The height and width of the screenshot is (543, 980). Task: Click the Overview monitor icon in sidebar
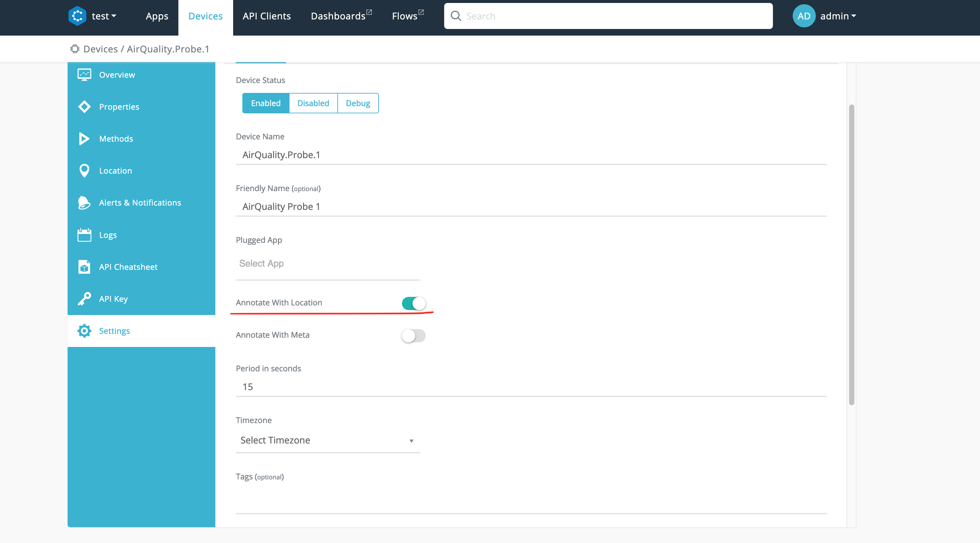(x=84, y=74)
